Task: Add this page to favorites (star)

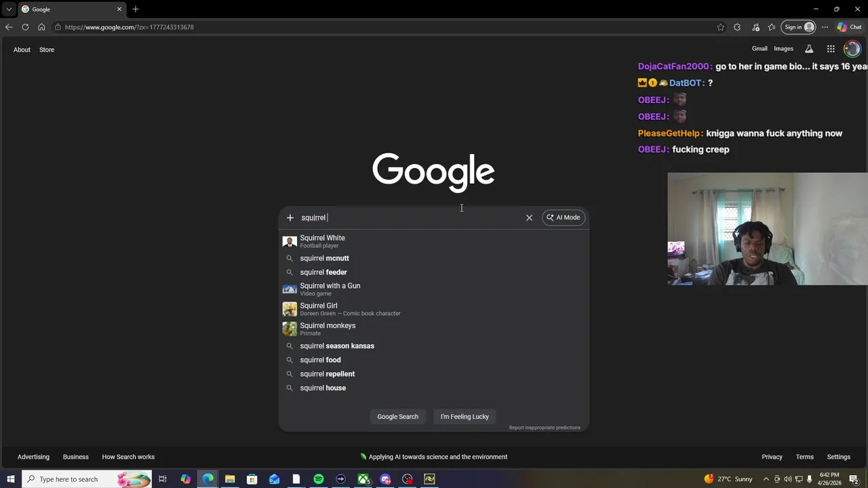Action: click(x=720, y=27)
